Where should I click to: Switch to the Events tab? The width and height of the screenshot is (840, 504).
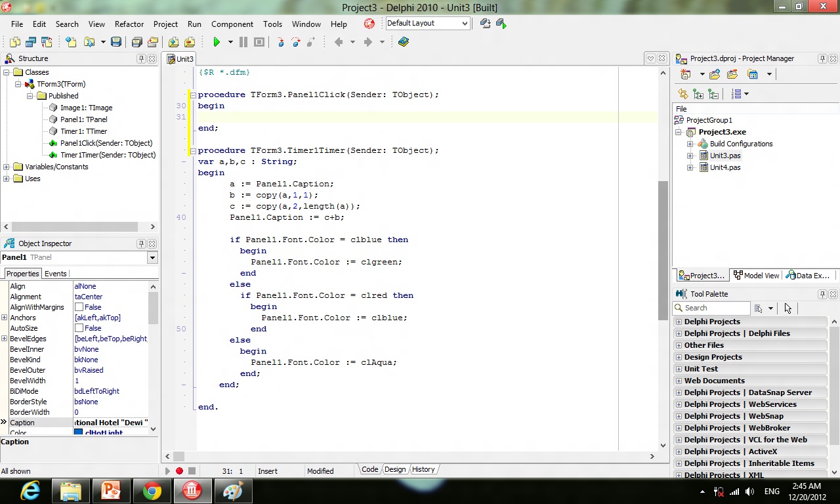(x=56, y=274)
